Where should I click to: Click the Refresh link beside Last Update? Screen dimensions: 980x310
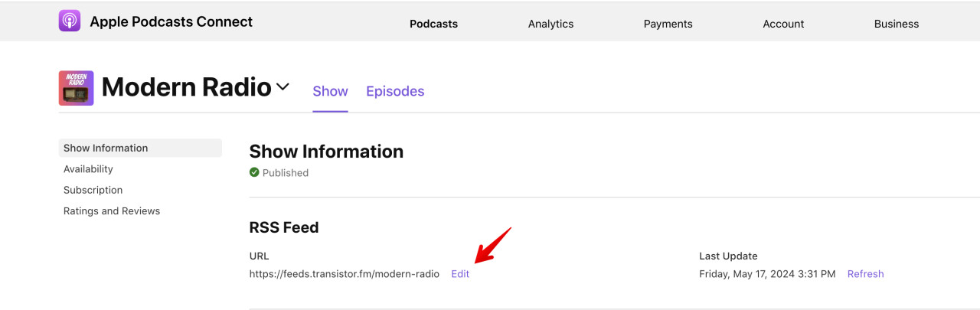pyautogui.click(x=865, y=274)
